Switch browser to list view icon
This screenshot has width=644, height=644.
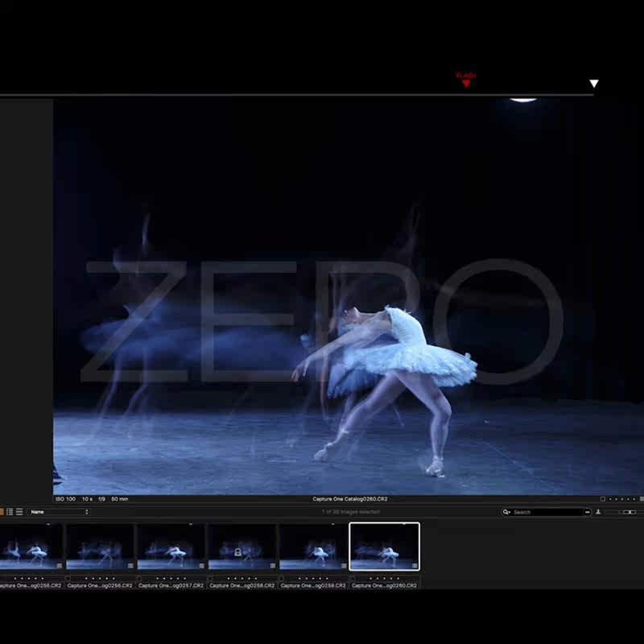10,512
